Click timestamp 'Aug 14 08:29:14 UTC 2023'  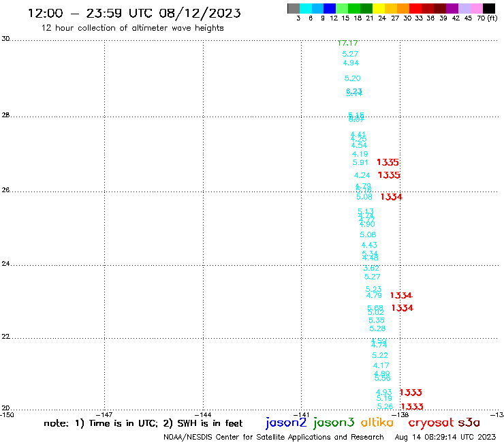pyautogui.click(x=445, y=437)
